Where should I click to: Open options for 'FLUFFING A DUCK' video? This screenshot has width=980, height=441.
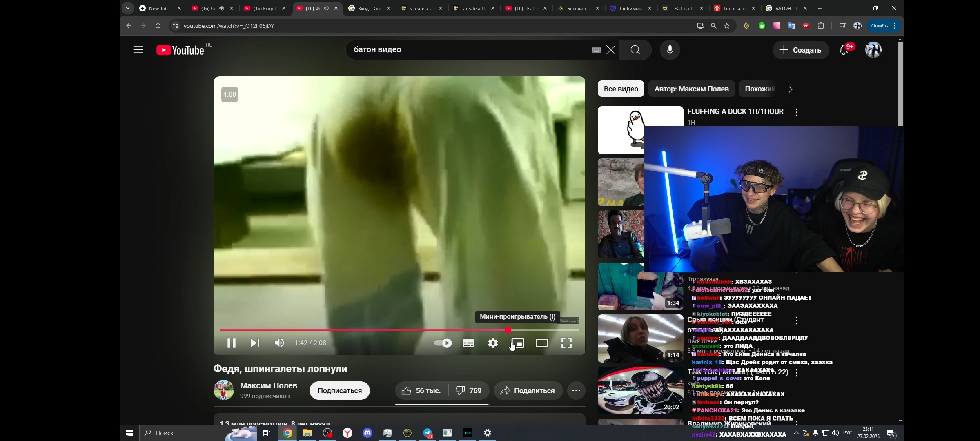pyautogui.click(x=797, y=112)
